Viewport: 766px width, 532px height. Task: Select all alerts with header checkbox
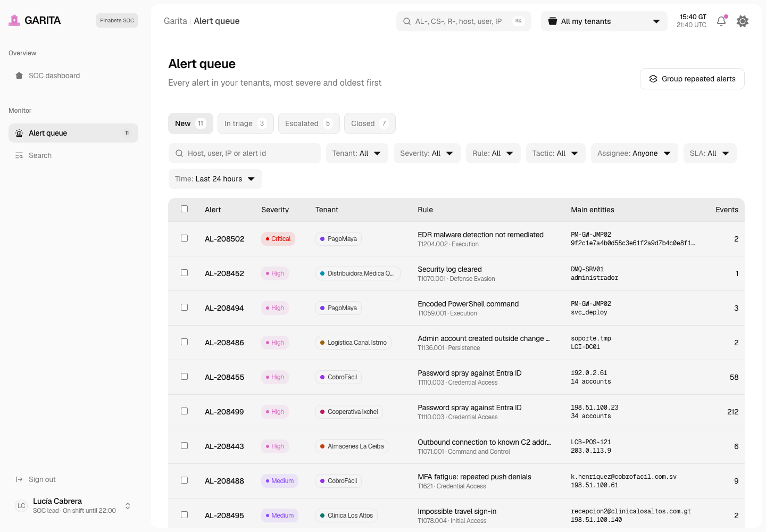(x=185, y=209)
